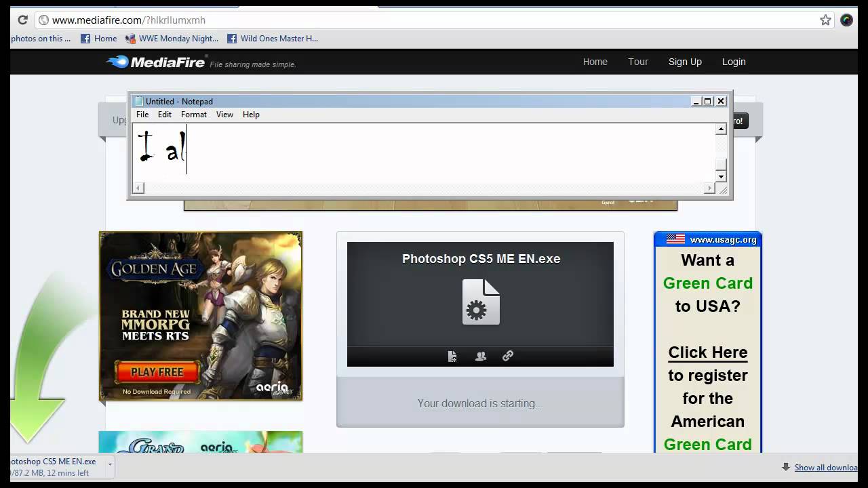Screen dimensions: 868x488
Task: Click the copy link chain icon
Action: pos(508,356)
